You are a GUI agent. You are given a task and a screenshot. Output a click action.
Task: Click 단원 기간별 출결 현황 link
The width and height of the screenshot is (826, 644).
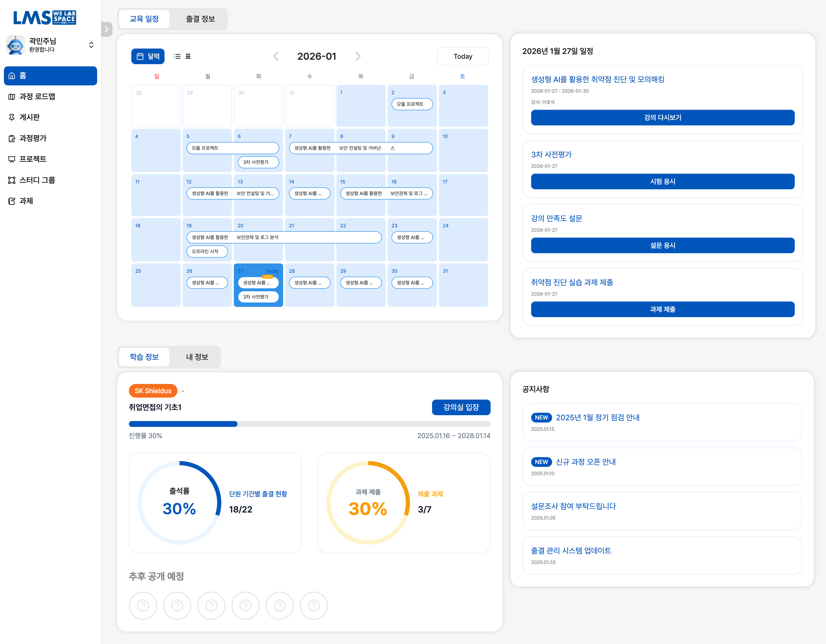[x=258, y=494]
